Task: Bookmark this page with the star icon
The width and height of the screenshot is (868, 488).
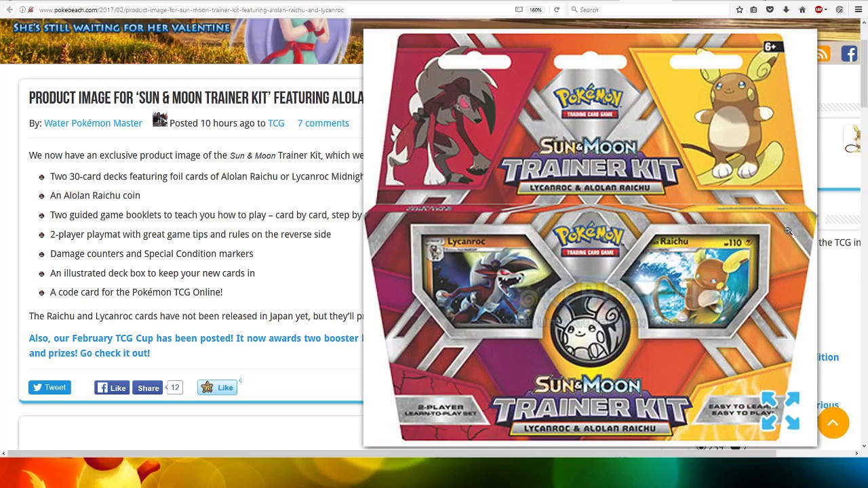Action: pos(740,9)
